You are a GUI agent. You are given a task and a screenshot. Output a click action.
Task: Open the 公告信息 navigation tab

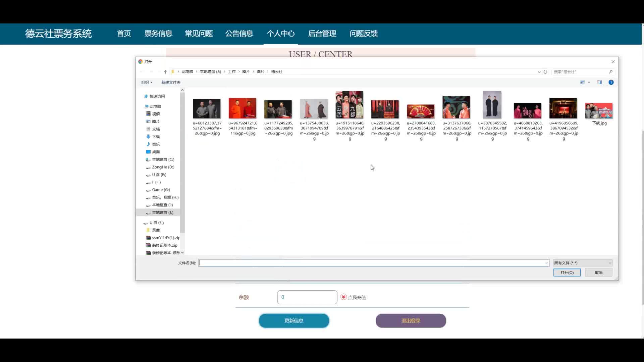[239, 34]
